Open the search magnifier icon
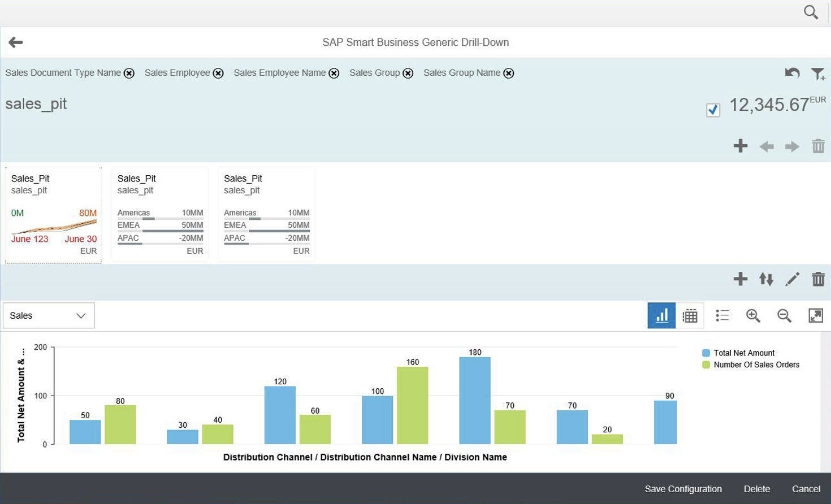Screen dimensions: 831x504 click(x=811, y=12)
